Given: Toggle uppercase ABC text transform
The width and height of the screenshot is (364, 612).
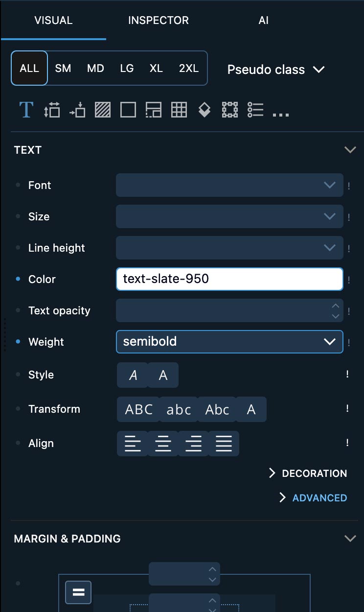Looking at the screenshot, I should [139, 409].
